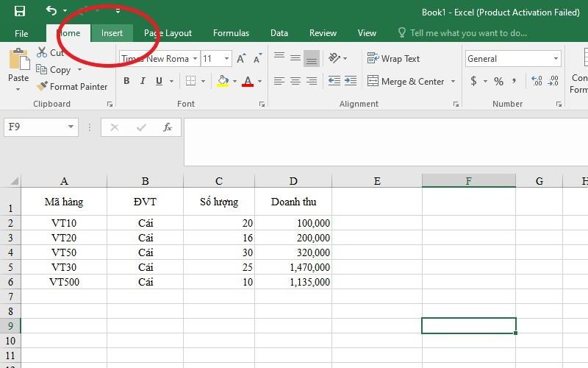Open the Data tab

[x=279, y=33]
